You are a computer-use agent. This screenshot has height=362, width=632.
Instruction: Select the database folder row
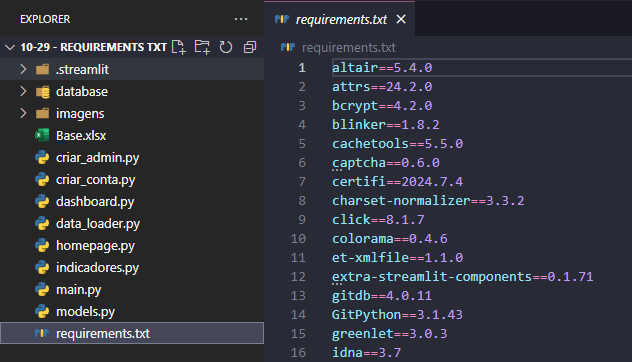point(132,92)
